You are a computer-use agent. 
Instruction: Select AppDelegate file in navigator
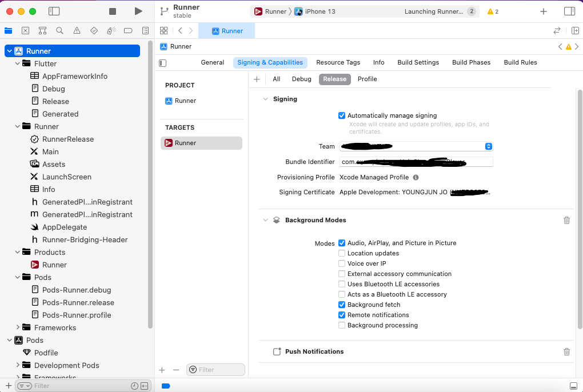65,227
